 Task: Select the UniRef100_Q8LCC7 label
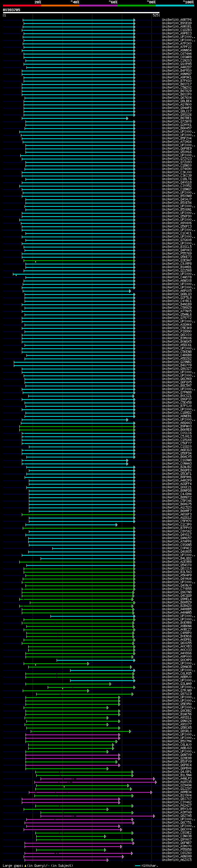pyautogui.click(x=177, y=111)
